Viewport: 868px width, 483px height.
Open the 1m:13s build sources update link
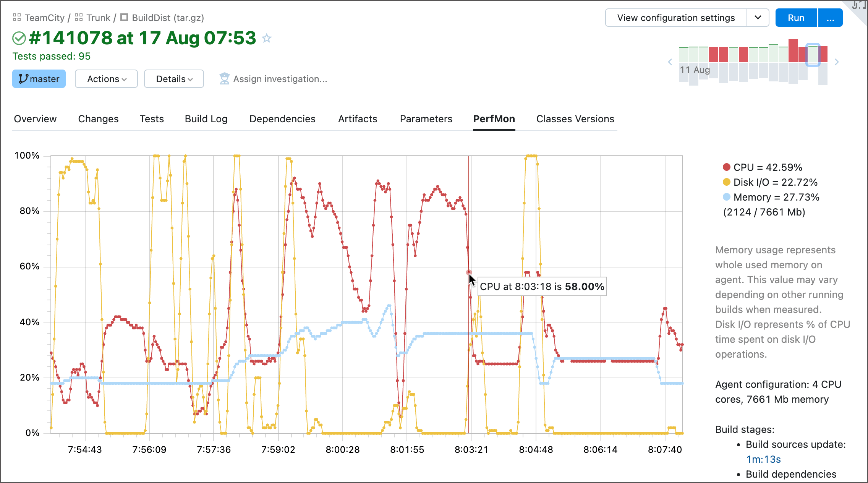click(x=763, y=460)
